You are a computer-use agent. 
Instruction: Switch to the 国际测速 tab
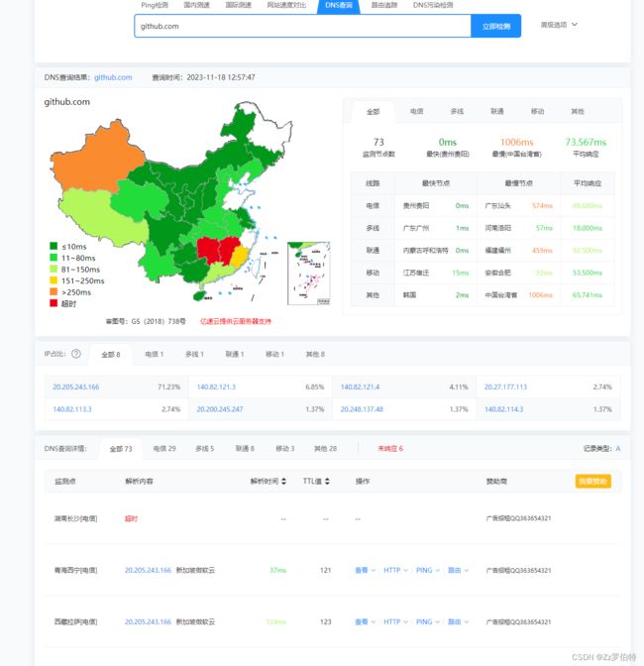238,5
